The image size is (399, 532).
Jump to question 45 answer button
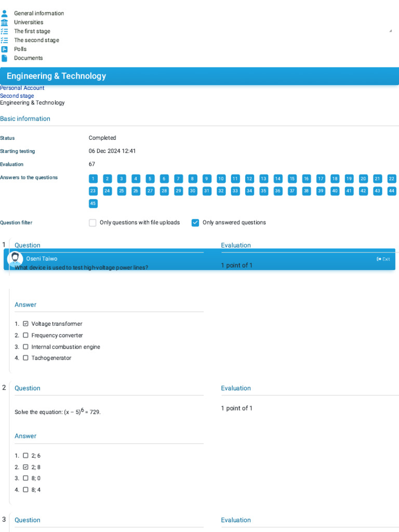coord(93,204)
